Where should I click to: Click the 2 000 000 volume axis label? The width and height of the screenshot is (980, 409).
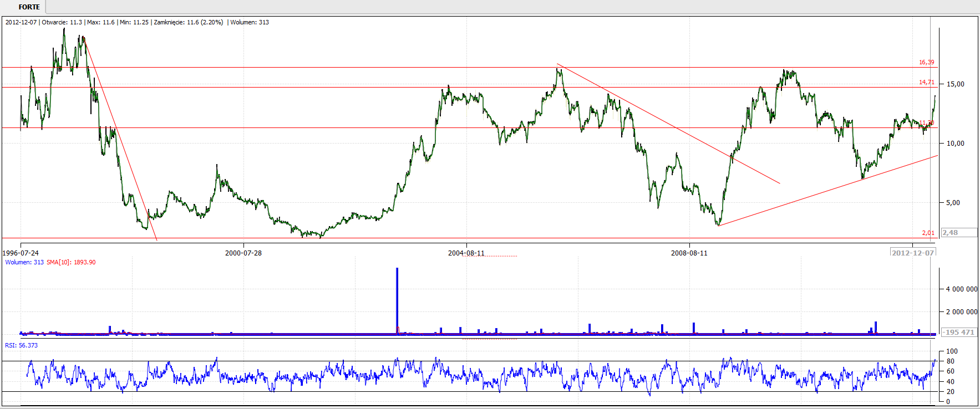[962, 311]
